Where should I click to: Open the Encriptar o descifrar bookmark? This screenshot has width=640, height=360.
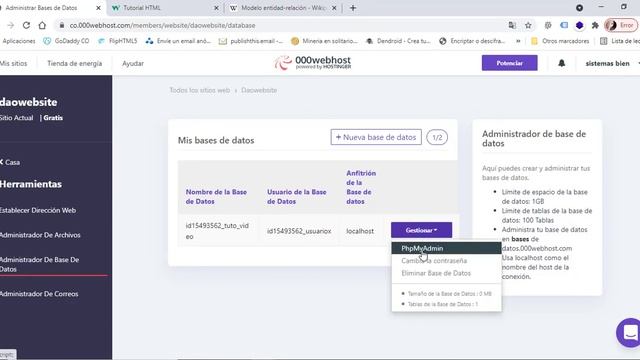tap(472, 41)
